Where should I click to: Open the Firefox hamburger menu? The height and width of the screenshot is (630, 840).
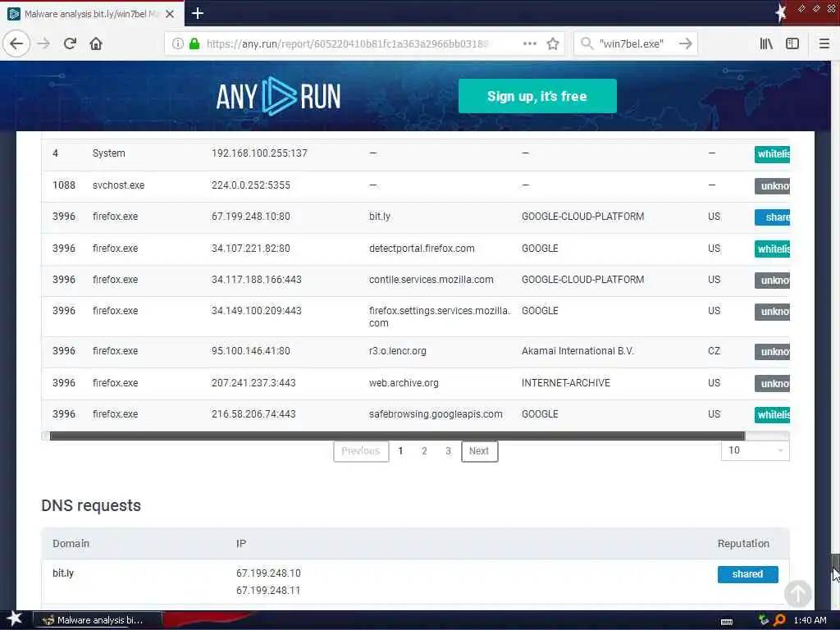pos(824,44)
